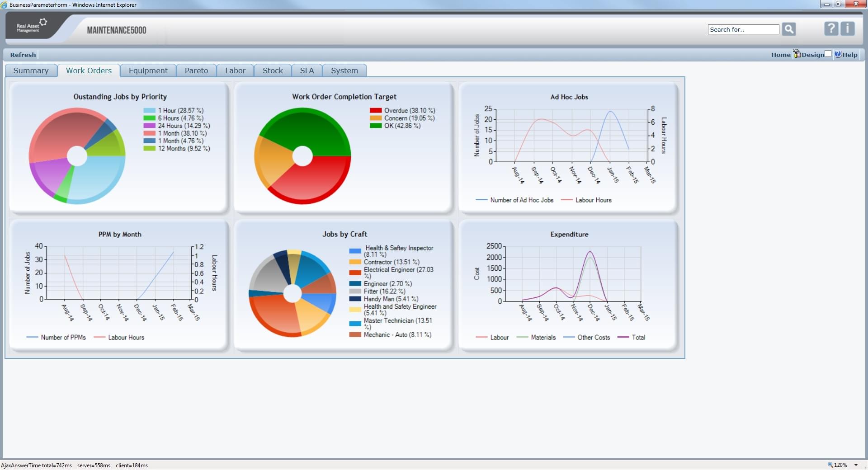868x470 pixels.
Task: Click the Internet Explorer icon in title bar
Action: (4, 5)
